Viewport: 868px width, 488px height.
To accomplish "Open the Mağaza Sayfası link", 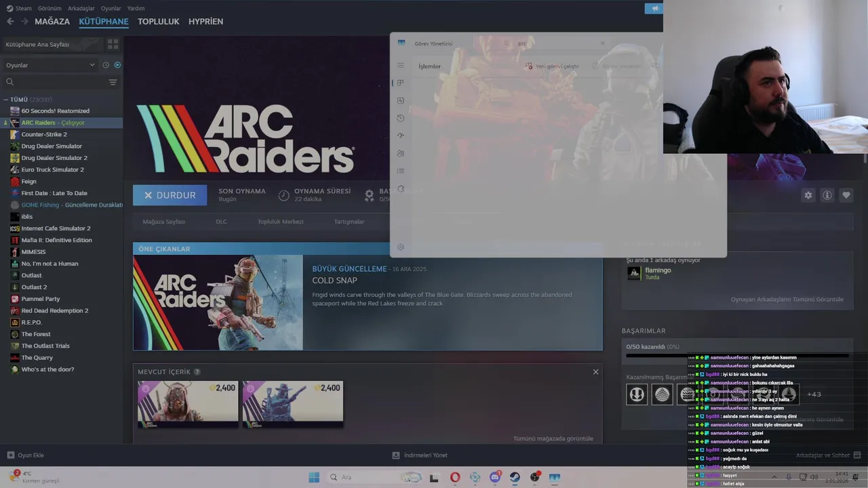I will [x=163, y=222].
